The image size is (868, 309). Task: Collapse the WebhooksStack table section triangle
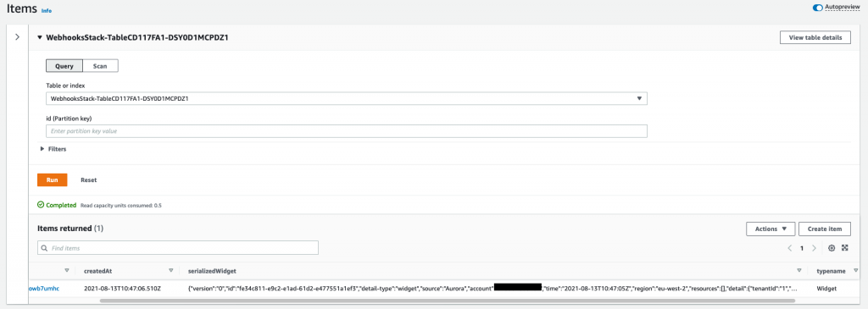pos(39,37)
